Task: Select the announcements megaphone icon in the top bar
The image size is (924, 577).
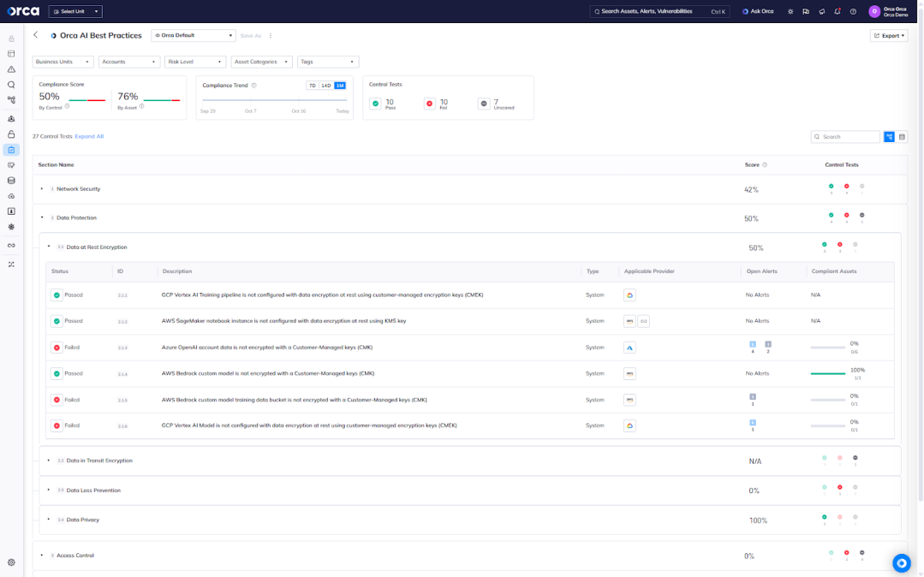Action: tap(823, 11)
